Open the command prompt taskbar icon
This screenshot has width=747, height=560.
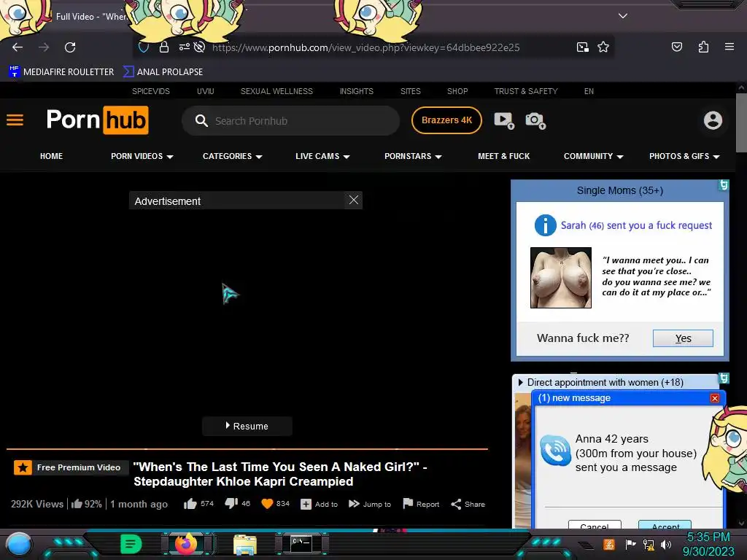pos(301,544)
